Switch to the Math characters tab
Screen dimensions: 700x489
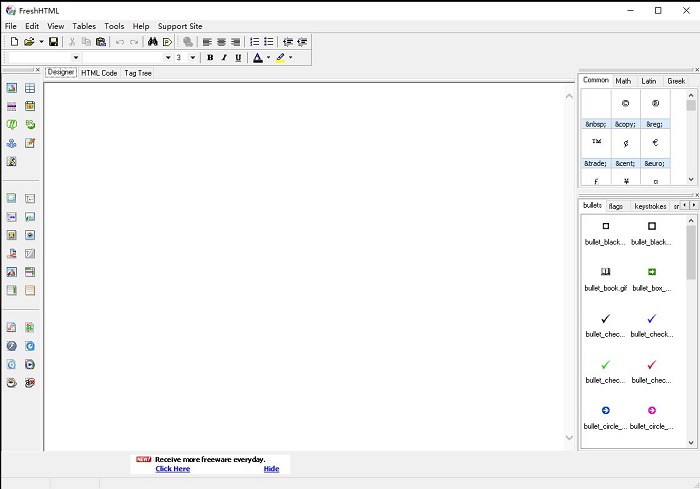[623, 81]
